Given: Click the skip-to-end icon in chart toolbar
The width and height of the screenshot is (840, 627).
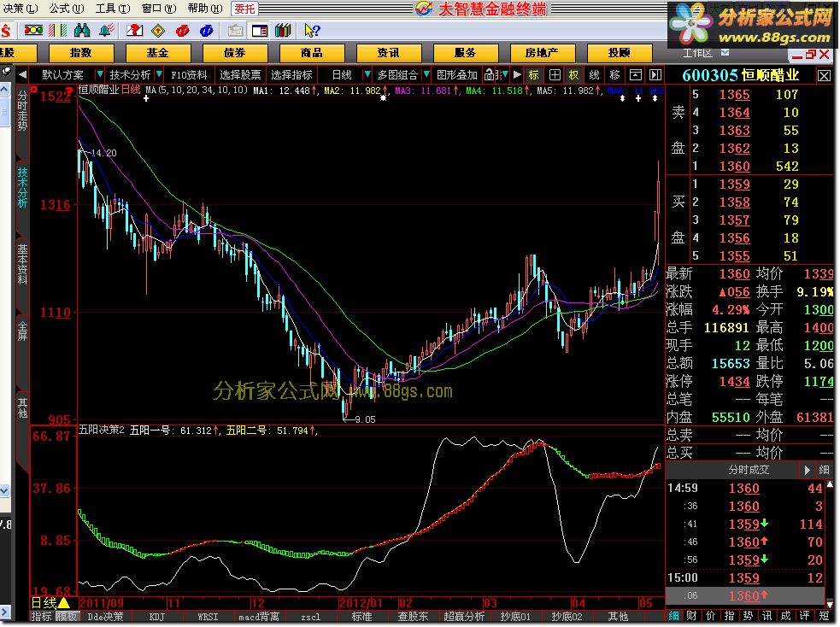Looking at the screenshot, I should click(x=655, y=74).
